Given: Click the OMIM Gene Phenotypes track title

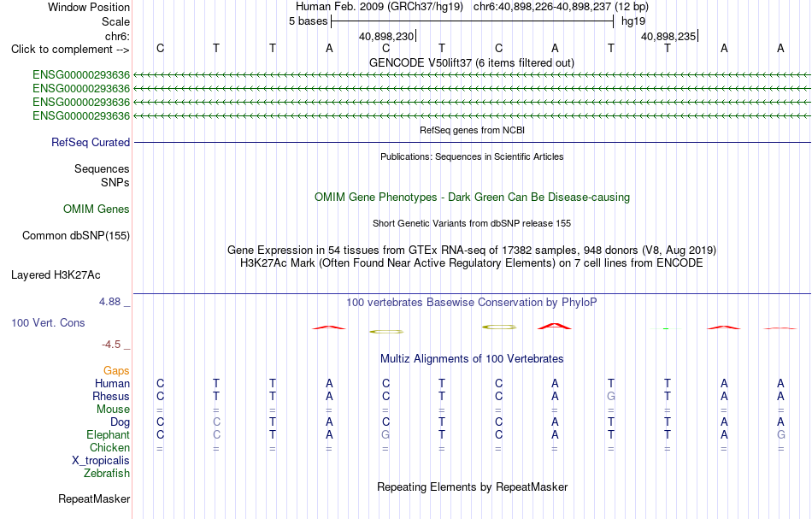Looking at the screenshot, I should pos(472,197).
